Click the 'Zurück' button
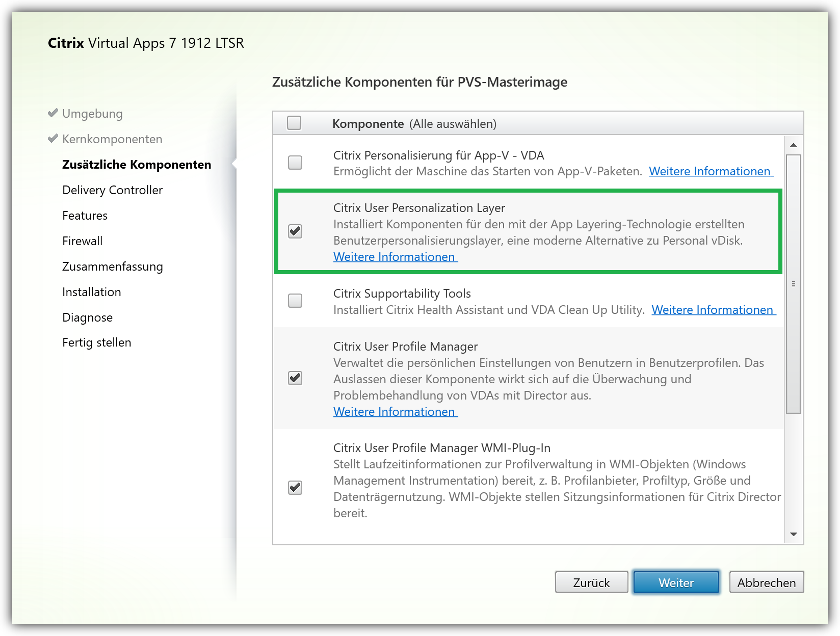 pyautogui.click(x=591, y=582)
